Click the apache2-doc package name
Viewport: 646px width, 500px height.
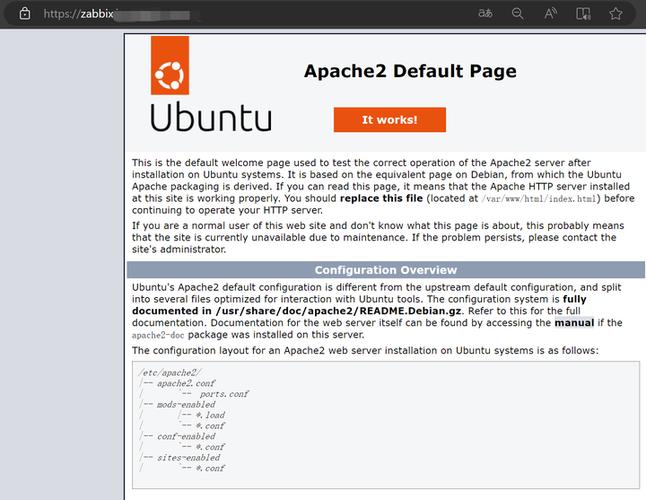(x=158, y=335)
